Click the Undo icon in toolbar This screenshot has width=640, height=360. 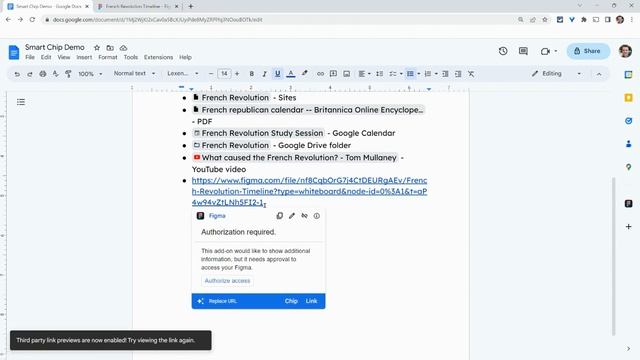(17, 74)
